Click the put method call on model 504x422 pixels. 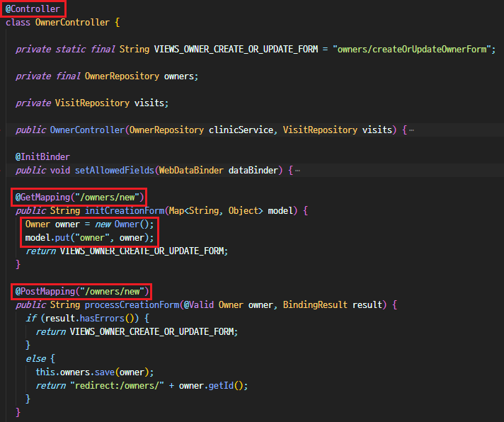point(63,238)
